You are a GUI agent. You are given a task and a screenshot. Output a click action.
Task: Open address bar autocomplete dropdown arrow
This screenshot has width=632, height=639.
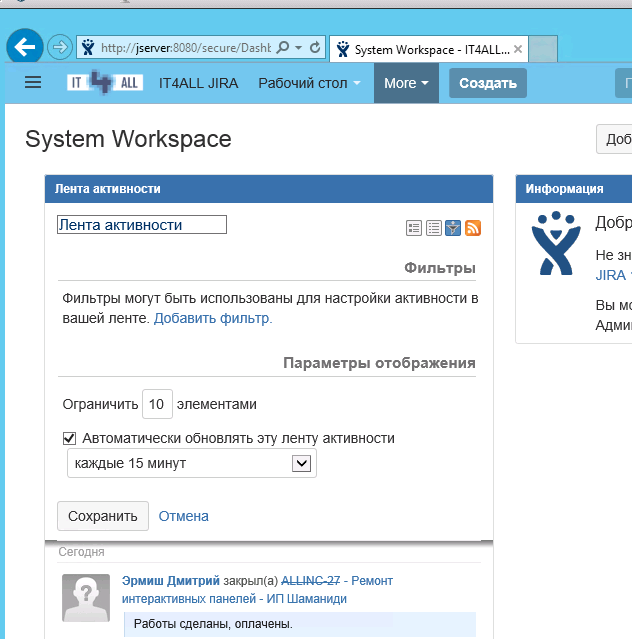299,48
